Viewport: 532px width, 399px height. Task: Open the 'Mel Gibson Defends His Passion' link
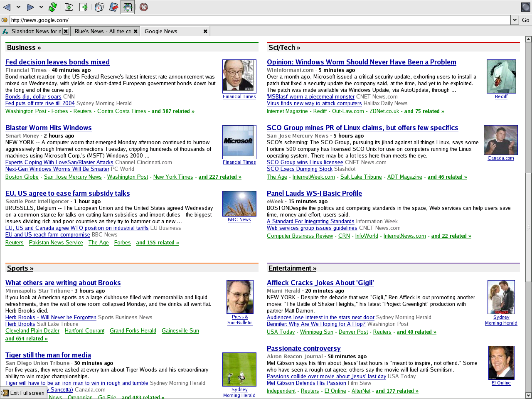[306, 383]
